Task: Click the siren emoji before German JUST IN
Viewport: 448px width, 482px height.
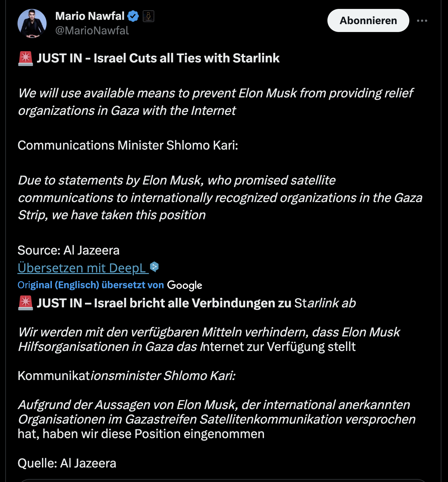Action: click(x=25, y=303)
